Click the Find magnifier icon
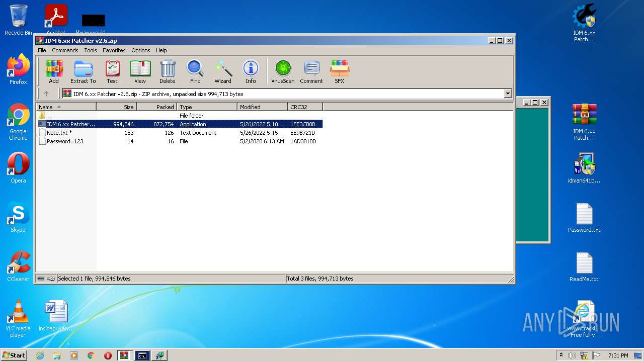Viewport: 644px width, 362px height. pyautogui.click(x=195, y=71)
